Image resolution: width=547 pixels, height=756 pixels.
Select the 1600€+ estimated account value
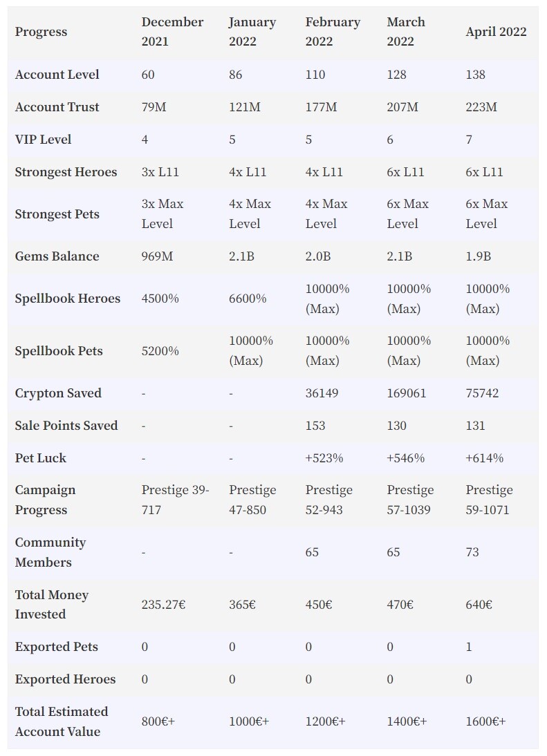click(485, 721)
